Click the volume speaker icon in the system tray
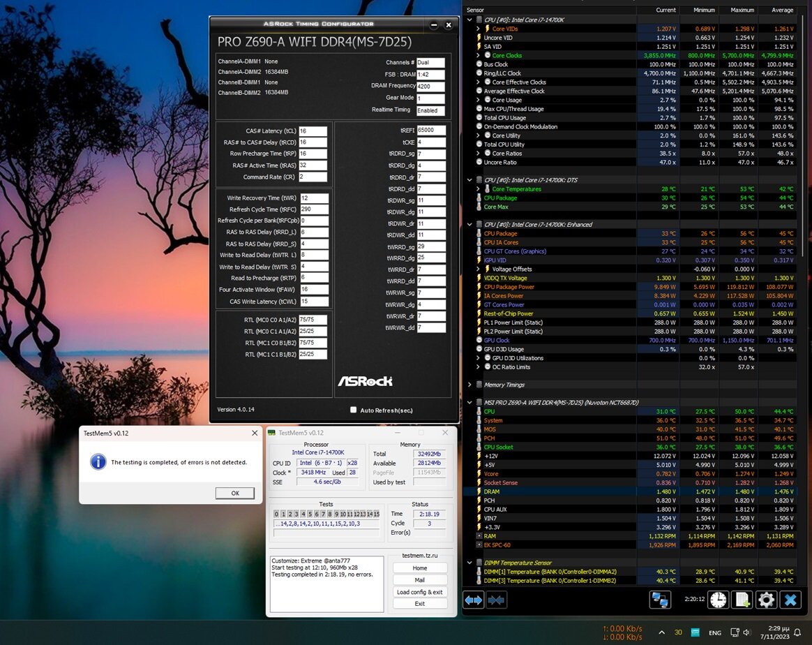The image size is (812, 645). [746, 632]
